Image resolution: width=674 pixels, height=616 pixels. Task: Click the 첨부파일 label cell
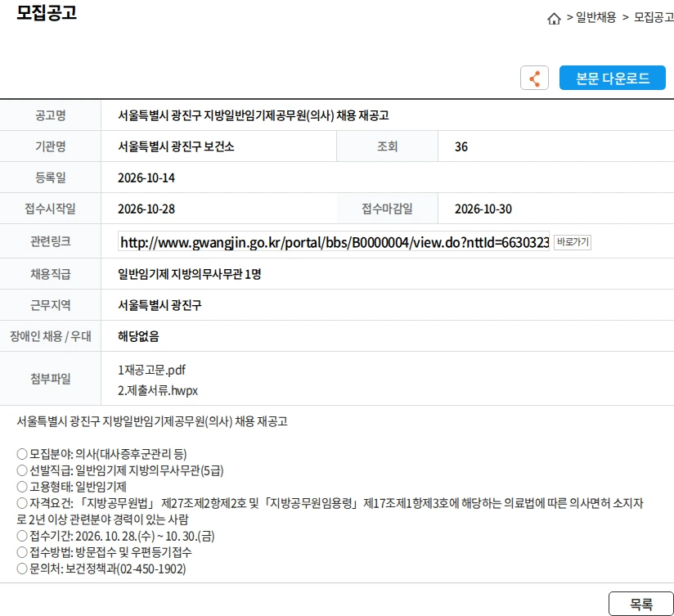pyautogui.click(x=50, y=379)
